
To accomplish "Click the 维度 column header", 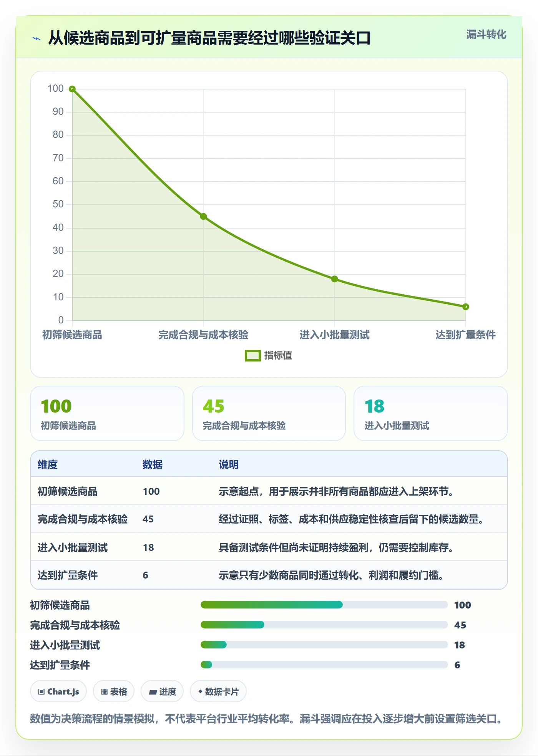I will [x=48, y=464].
